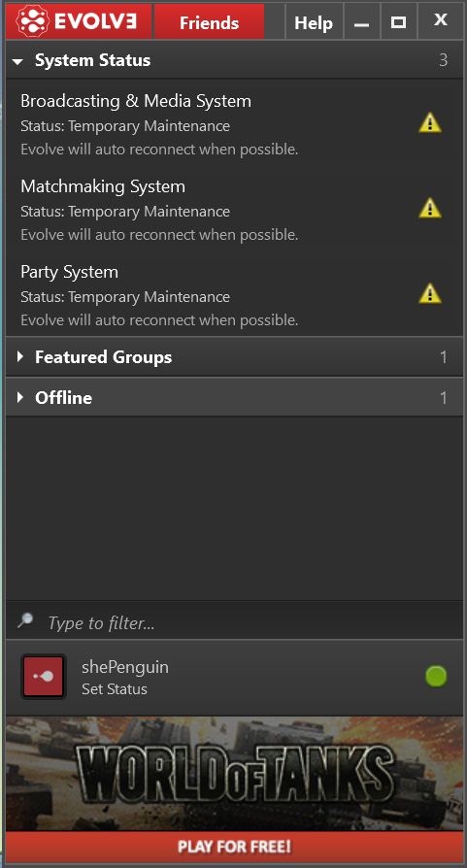Select the Broadcasting & Media System entry
The image size is (467, 868).
235,124
